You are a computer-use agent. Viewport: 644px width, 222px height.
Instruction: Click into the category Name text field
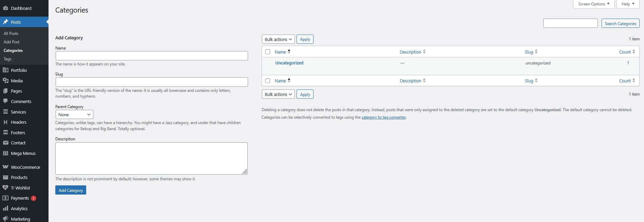click(x=152, y=56)
